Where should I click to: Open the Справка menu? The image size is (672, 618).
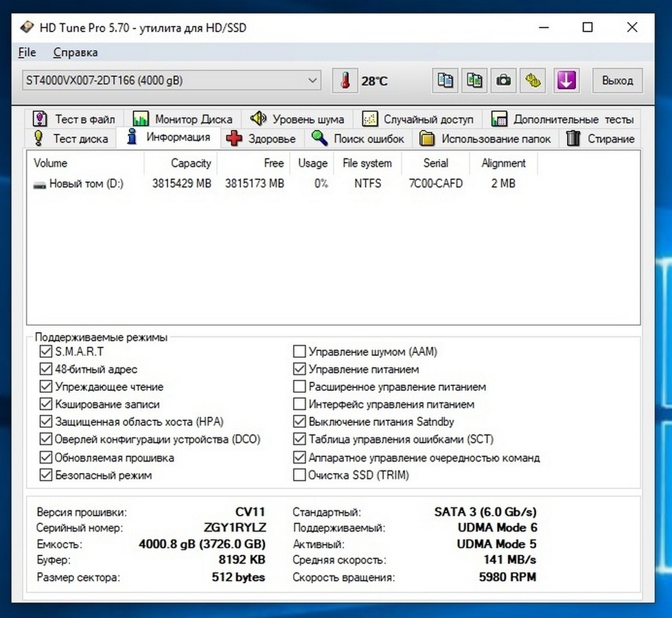(x=76, y=52)
